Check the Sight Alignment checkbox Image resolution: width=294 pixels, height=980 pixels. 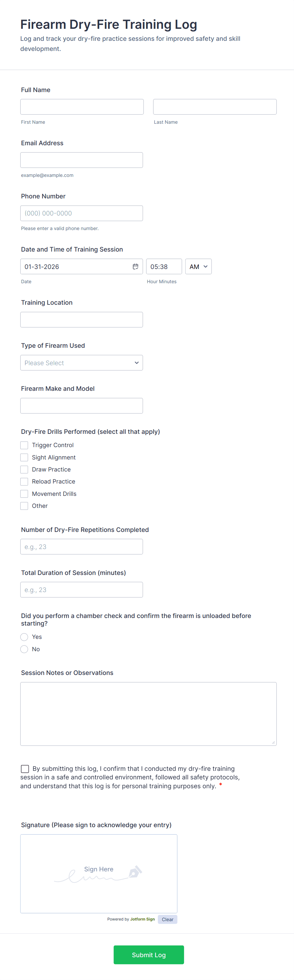pyautogui.click(x=24, y=457)
